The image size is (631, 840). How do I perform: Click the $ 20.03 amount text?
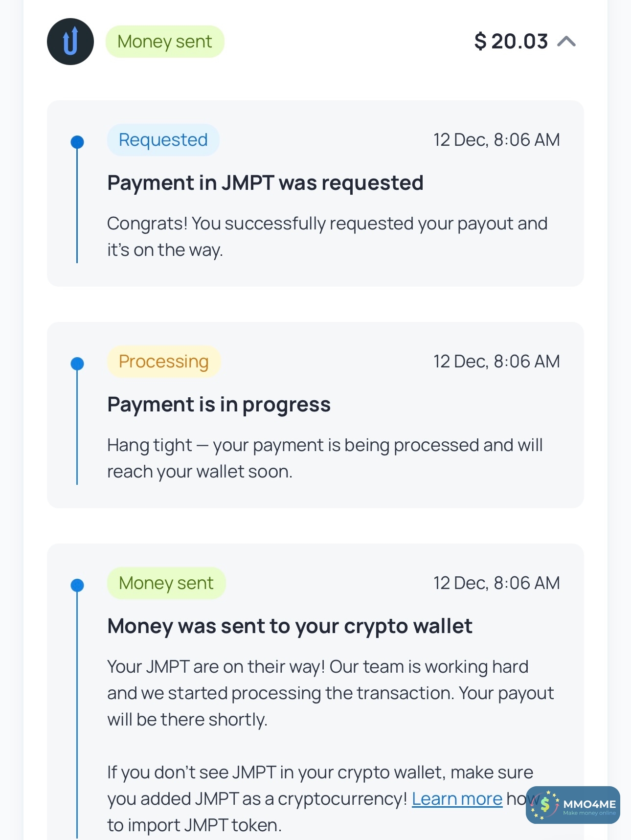[x=511, y=42]
